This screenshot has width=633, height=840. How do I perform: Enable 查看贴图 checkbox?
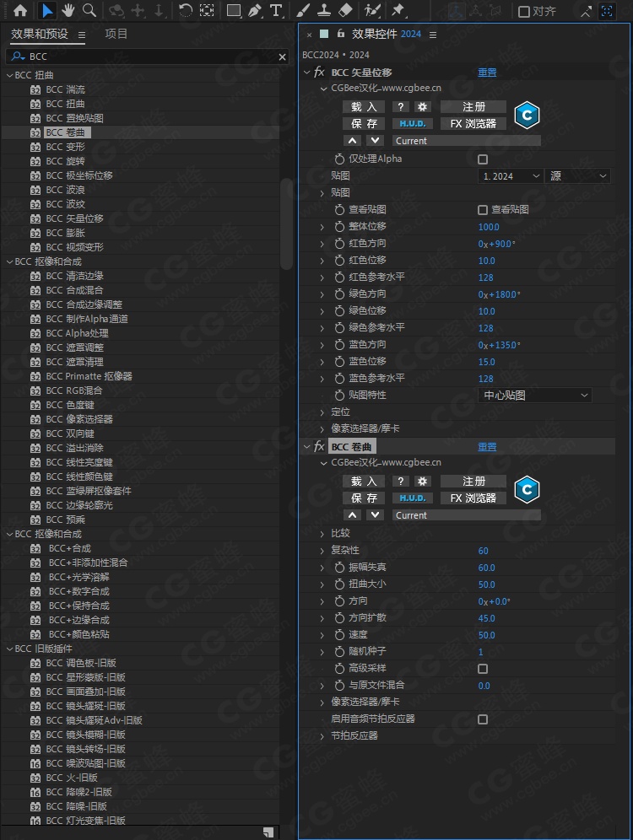(x=483, y=210)
